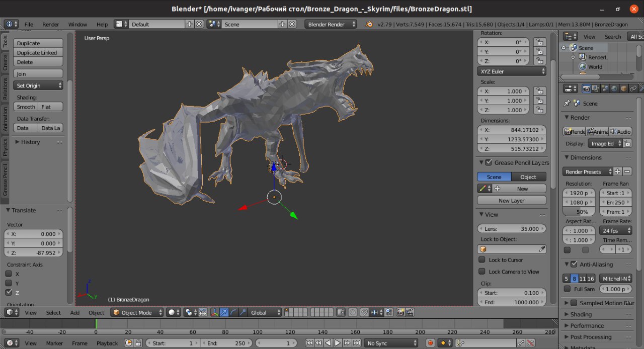The height and width of the screenshot is (349, 644).
Task: Enable the X constraint axis checkbox
Action: click(9, 274)
